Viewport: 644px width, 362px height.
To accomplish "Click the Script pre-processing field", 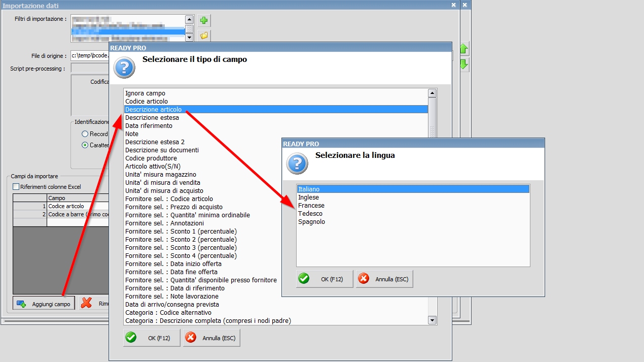I will (x=90, y=68).
